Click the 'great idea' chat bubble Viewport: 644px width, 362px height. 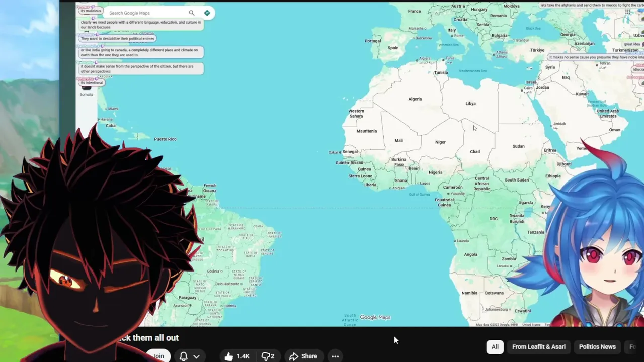click(632, 44)
